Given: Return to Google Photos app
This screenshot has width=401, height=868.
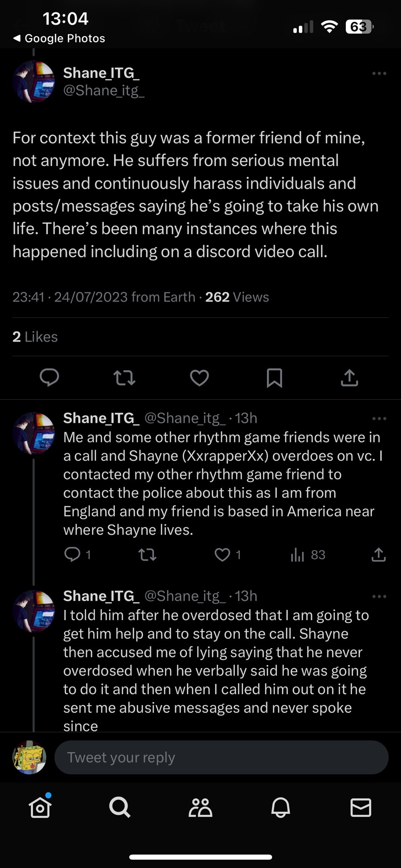Looking at the screenshot, I should (x=59, y=39).
